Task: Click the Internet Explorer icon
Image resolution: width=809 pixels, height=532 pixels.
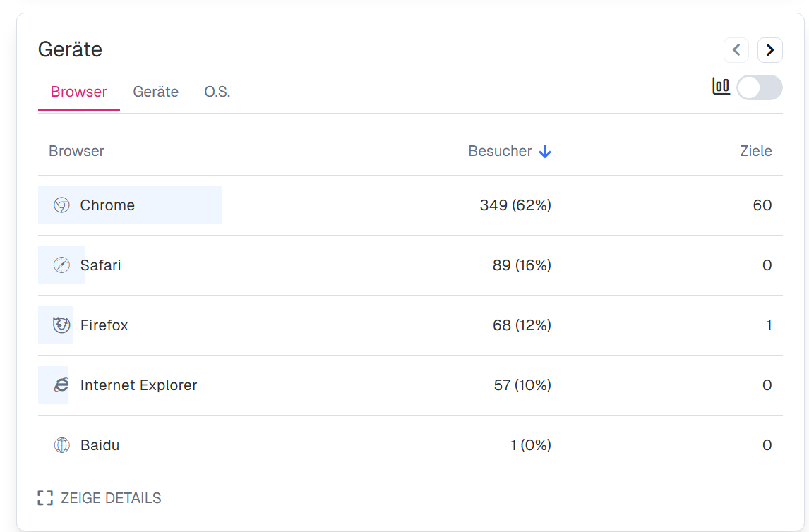Action: pos(62,385)
